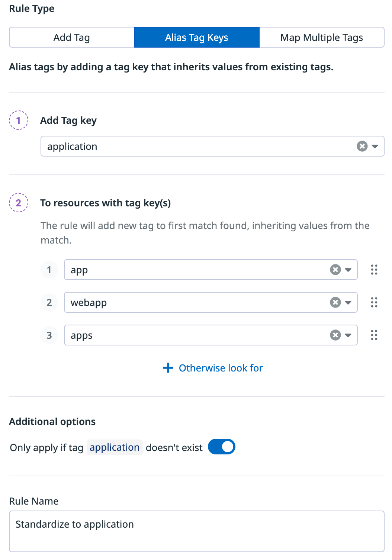Click the 'webapp' text in second key field

89,303
